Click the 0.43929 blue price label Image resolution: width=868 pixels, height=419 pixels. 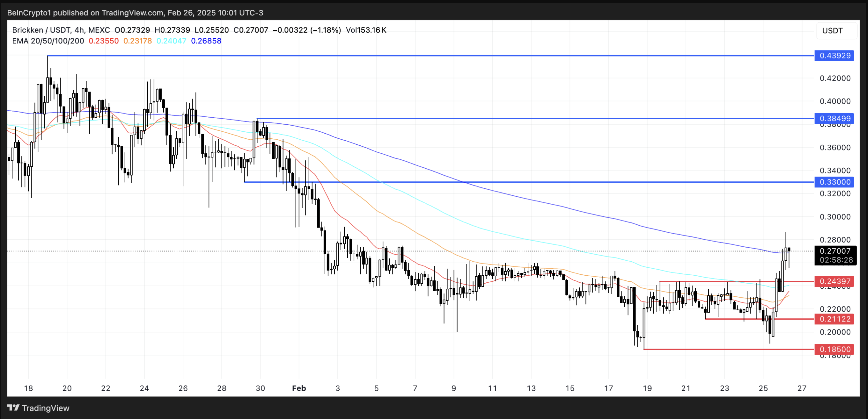coord(834,55)
